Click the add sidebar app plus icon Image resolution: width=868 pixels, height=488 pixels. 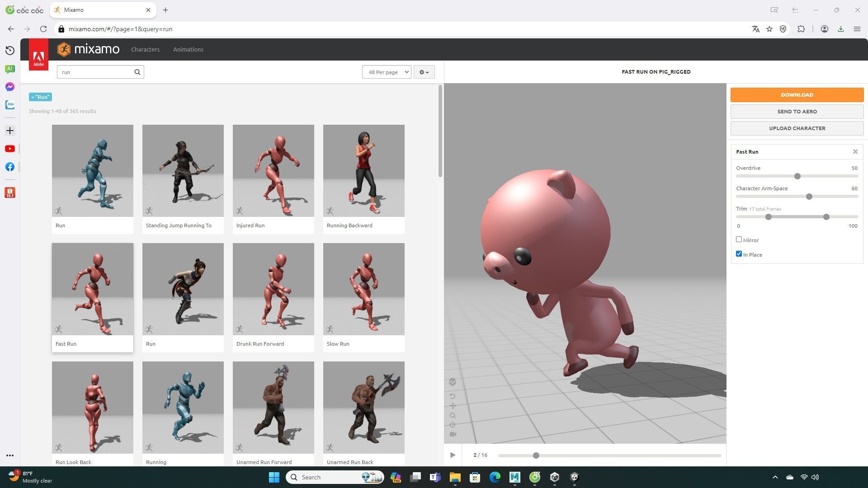point(10,131)
